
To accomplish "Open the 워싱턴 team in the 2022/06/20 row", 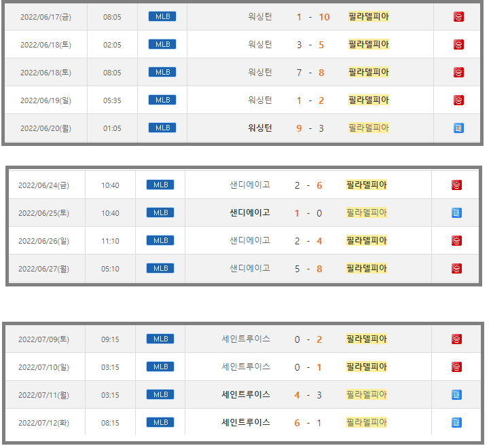I will [260, 128].
